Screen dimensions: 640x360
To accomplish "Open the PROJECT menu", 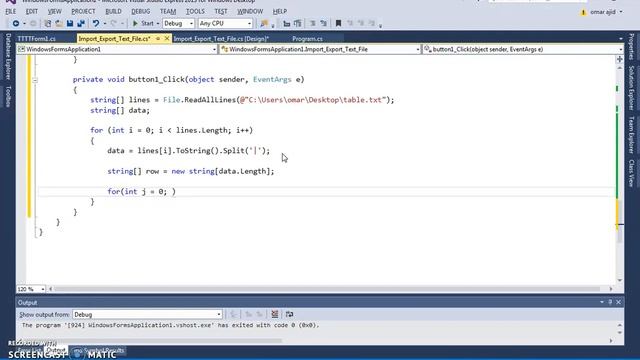I will (83, 11).
